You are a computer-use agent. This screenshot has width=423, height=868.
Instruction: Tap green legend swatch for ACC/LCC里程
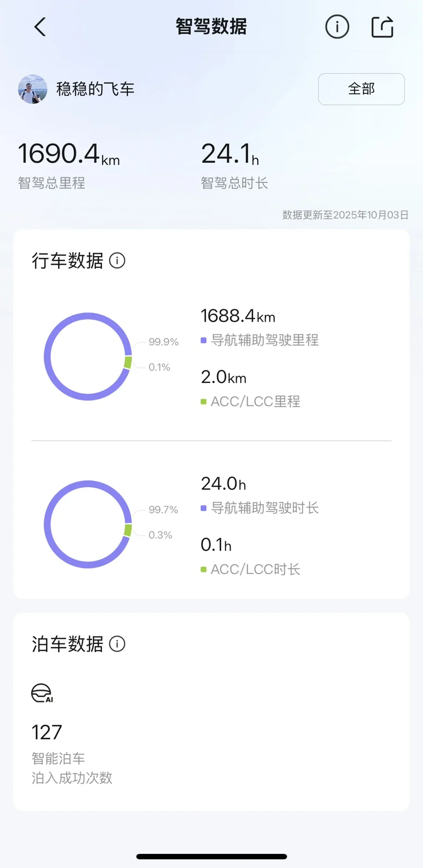[203, 402]
